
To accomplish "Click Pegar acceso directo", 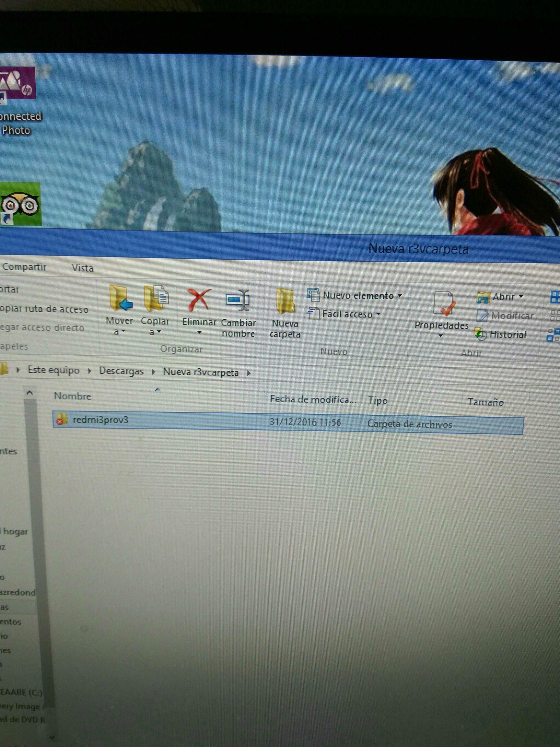I will [42, 327].
